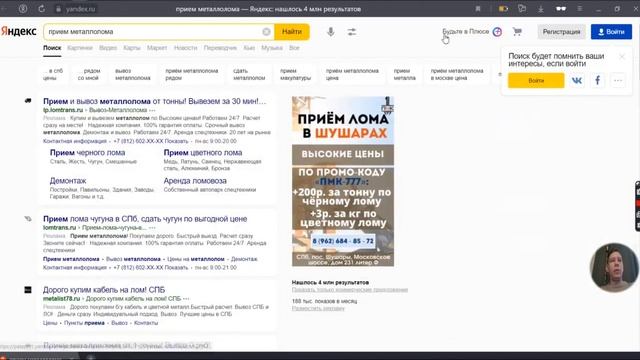This screenshot has width=640, height=360.
Task: Switch to Карты tab
Action: click(132, 48)
